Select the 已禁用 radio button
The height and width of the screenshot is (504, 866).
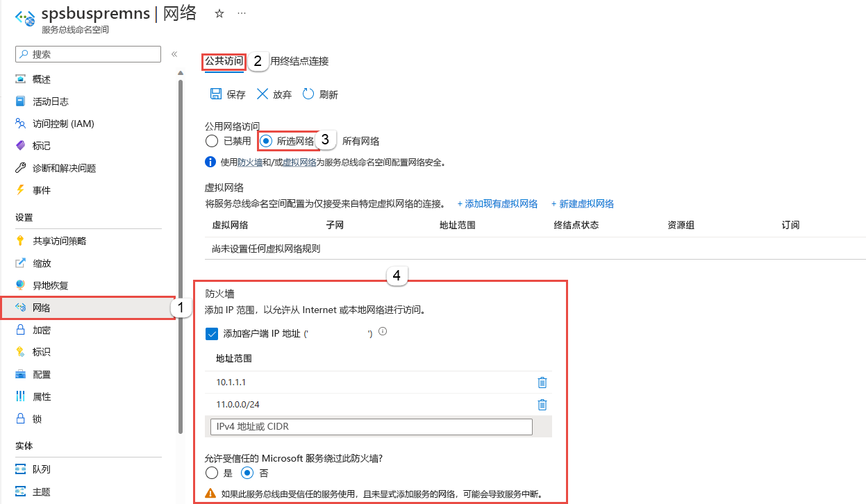(212, 141)
